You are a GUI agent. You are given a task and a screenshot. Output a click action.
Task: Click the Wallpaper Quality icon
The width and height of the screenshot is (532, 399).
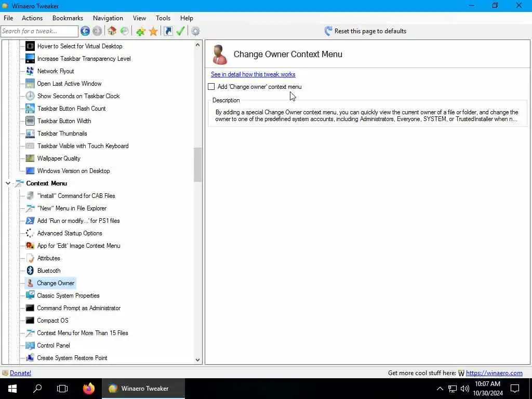pos(30,158)
